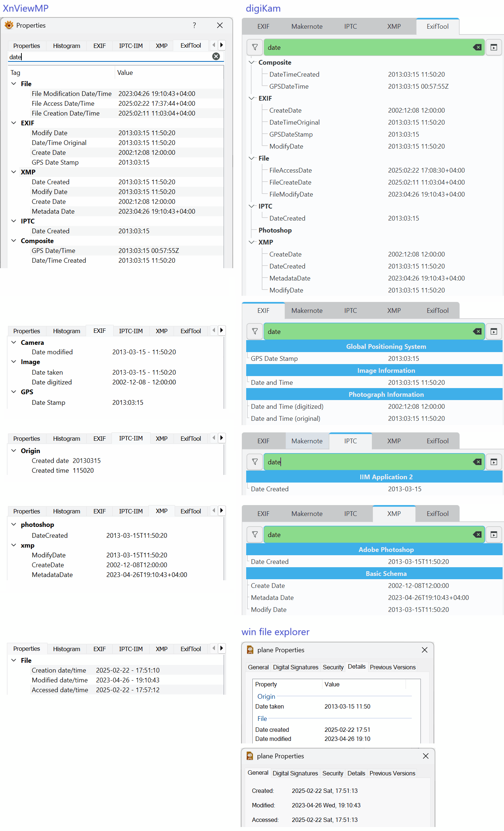Open options button in digiKam's IIM Application 2 panel
Screen dimensions: 504x831
[x=494, y=462]
